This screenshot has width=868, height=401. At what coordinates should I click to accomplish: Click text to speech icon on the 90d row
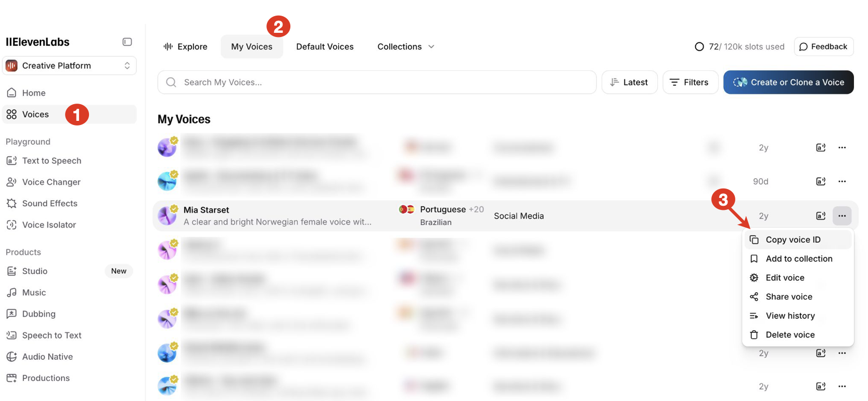coord(821,181)
